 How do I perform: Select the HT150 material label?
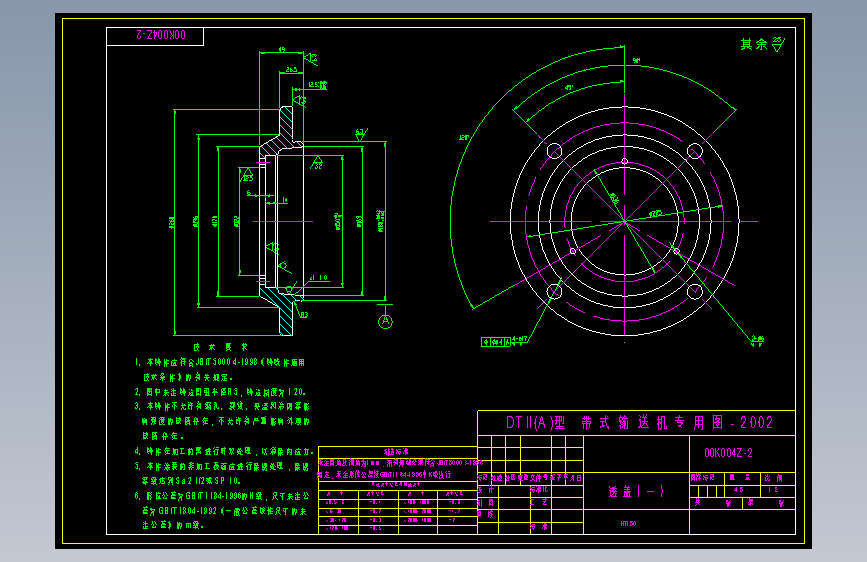[x=628, y=523]
